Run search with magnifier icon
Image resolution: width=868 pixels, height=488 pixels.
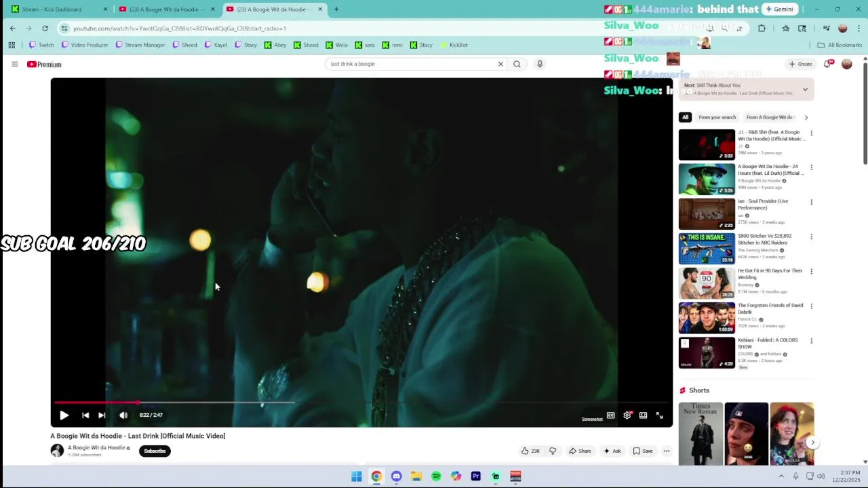click(517, 64)
